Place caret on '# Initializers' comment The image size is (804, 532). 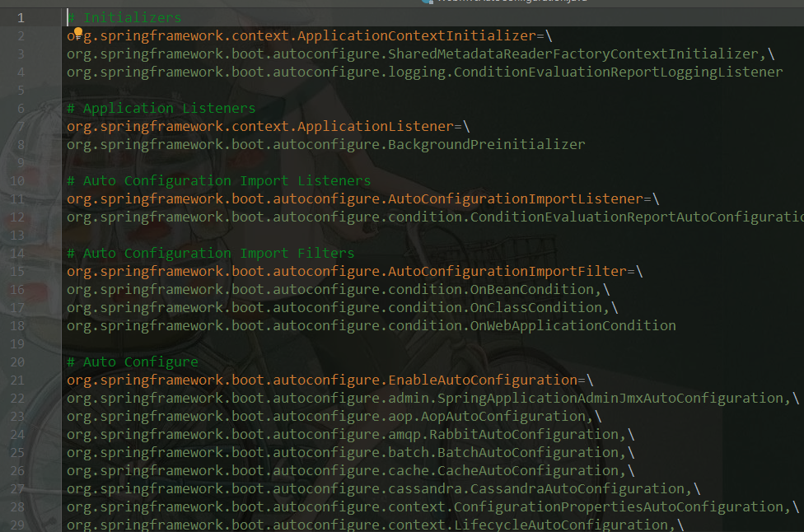(x=124, y=18)
